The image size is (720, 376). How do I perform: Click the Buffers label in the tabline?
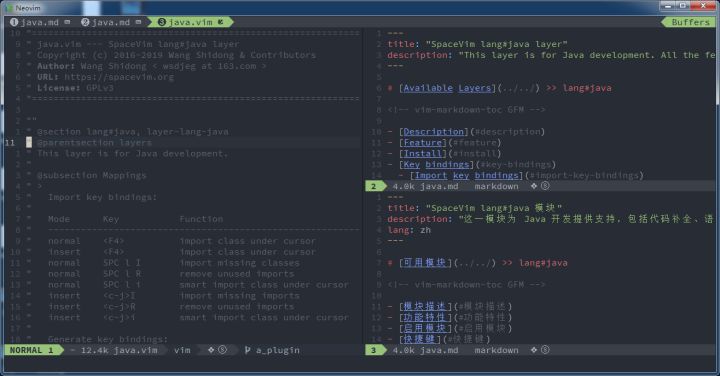(x=690, y=22)
